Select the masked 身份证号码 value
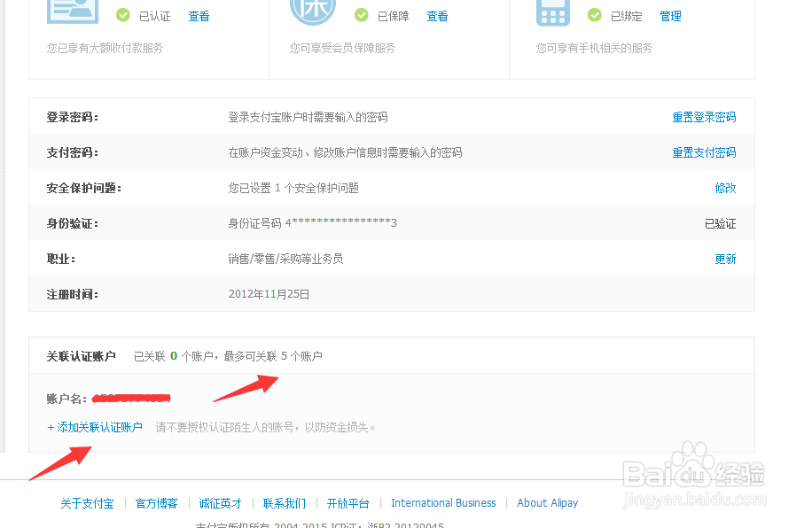 pos(341,223)
